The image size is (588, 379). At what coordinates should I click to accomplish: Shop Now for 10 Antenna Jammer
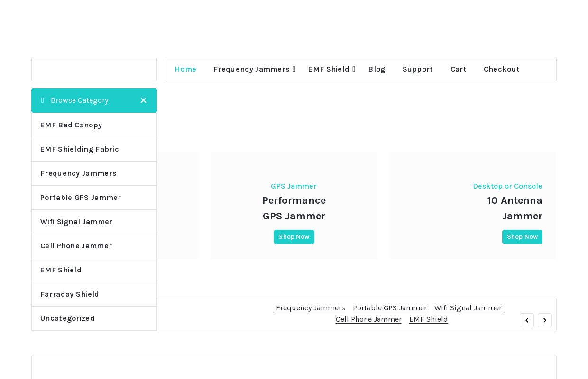522,237
